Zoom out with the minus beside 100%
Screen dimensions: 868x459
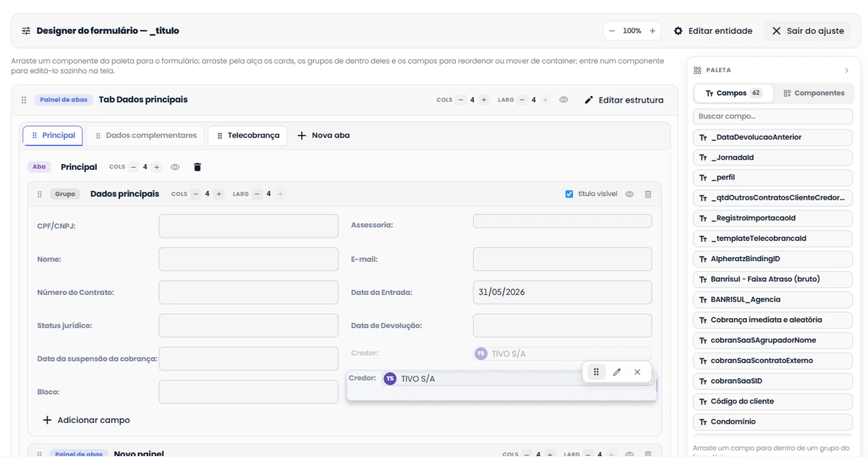click(x=612, y=31)
